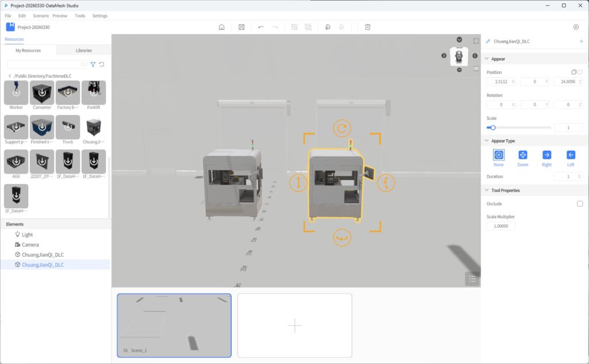The width and height of the screenshot is (589, 364).
Task: Switch to the Libraries tab
Action: 83,50
